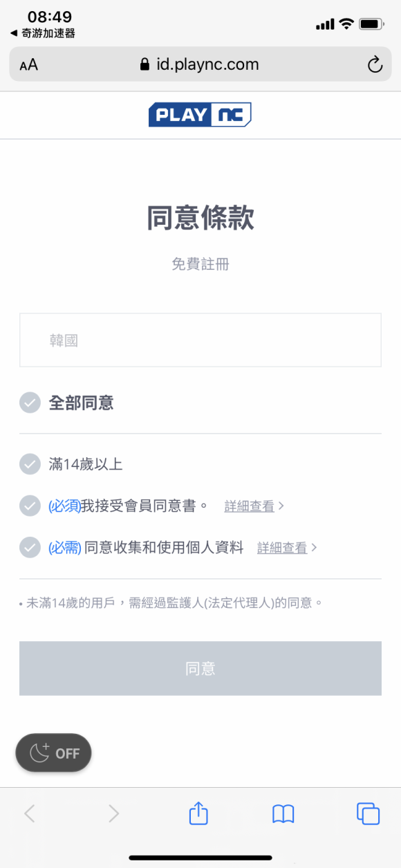Toggle the OFF night mode button

(53, 752)
